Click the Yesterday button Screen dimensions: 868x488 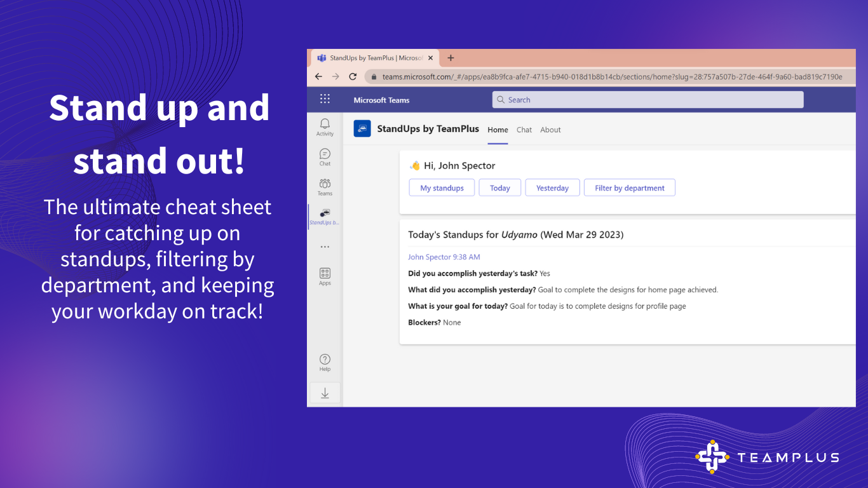pos(552,188)
